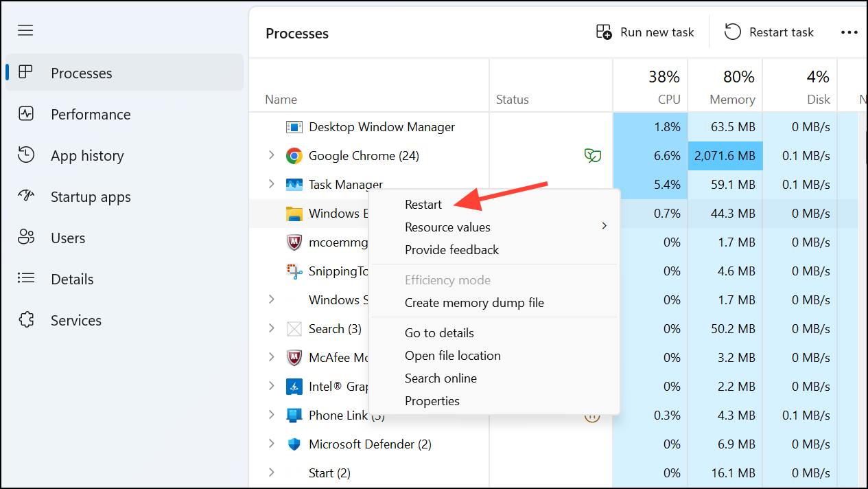Open the three-dot more options menu
The width and height of the screenshot is (868, 489).
click(x=849, y=32)
